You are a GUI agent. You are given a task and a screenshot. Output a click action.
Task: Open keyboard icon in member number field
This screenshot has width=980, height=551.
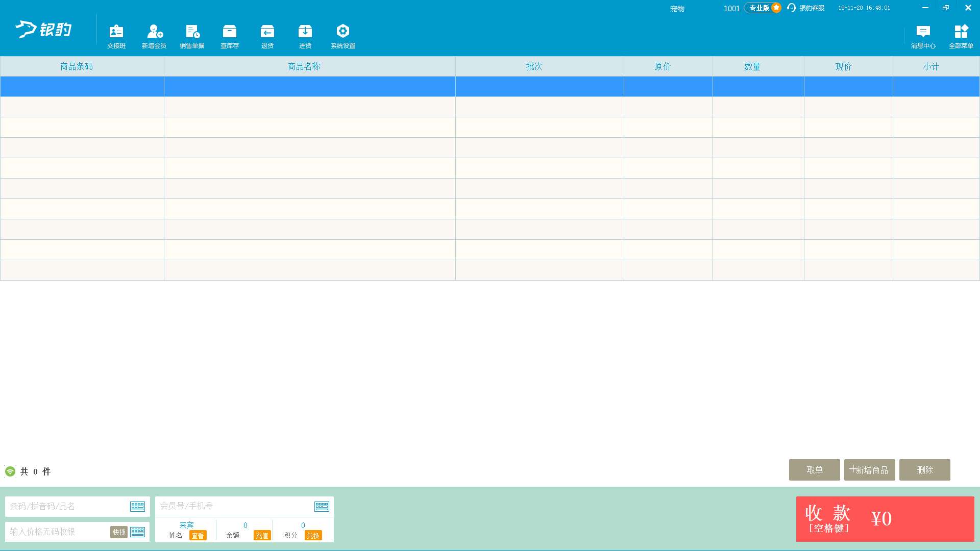point(322,506)
